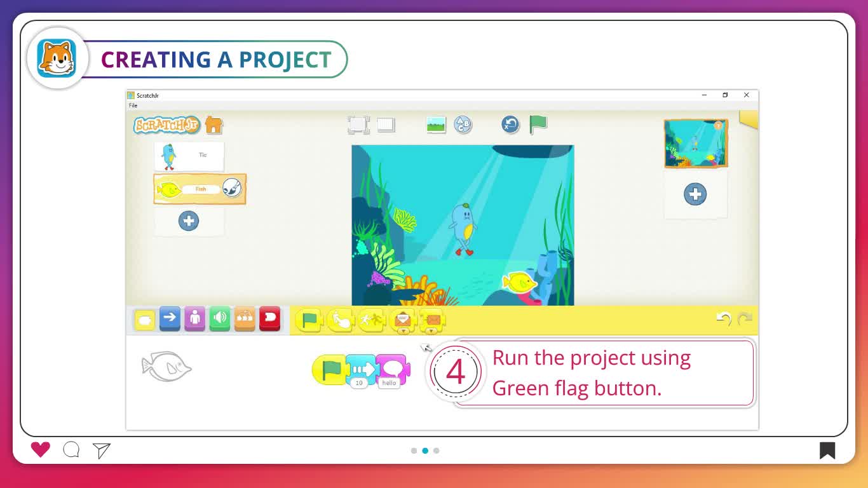
Task: Select yellow Triggering blocks category
Action: coord(145,320)
